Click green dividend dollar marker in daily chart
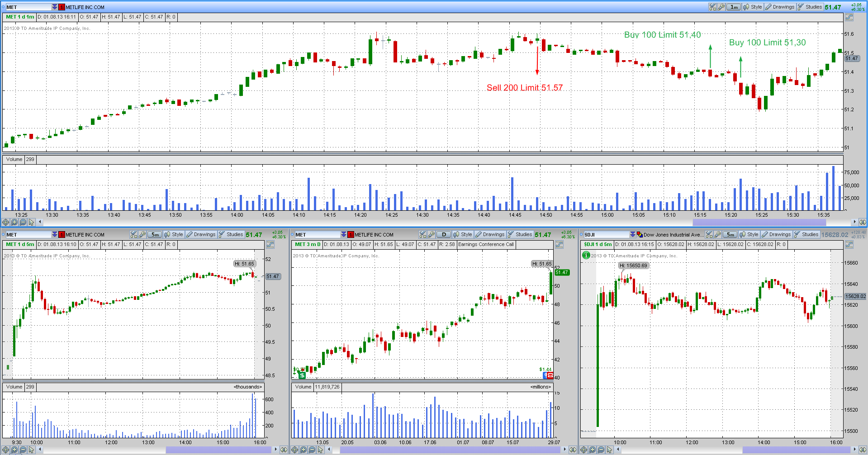 click(x=302, y=375)
